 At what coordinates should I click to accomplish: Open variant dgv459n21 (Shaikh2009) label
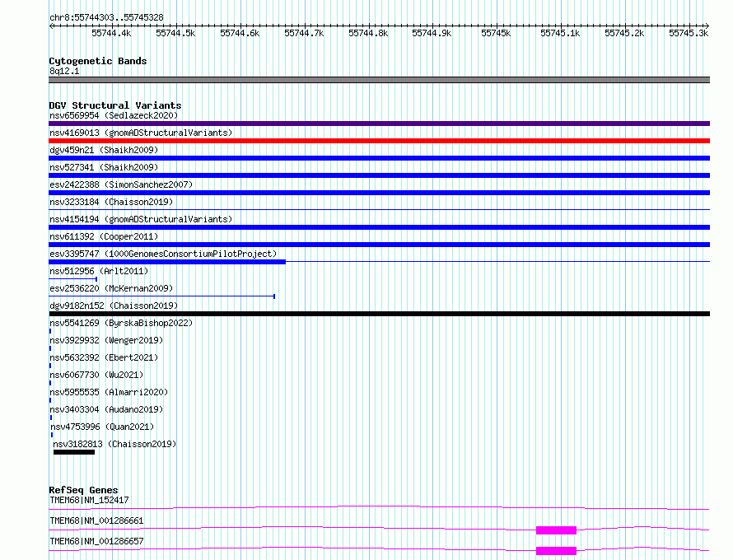tap(104, 150)
